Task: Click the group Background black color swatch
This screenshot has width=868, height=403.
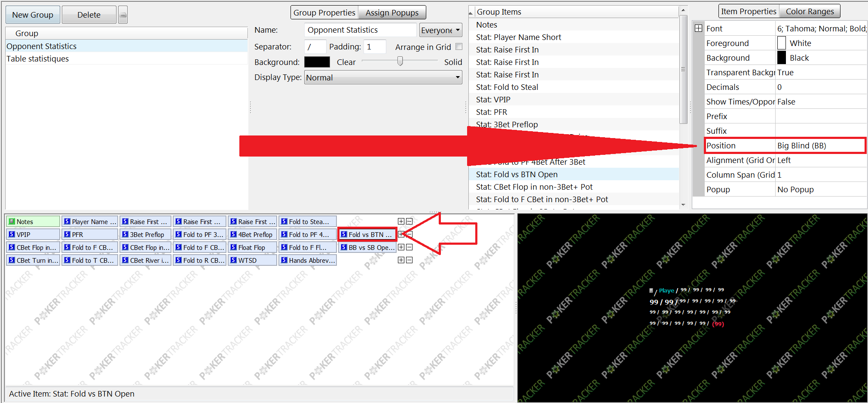Action: (x=317, y=62)
